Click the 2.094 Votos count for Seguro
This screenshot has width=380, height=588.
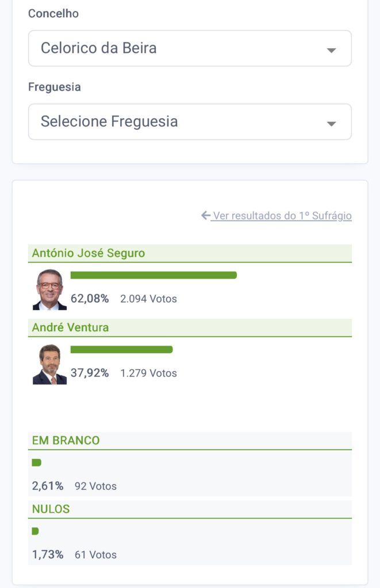click(x=148, y=299)
